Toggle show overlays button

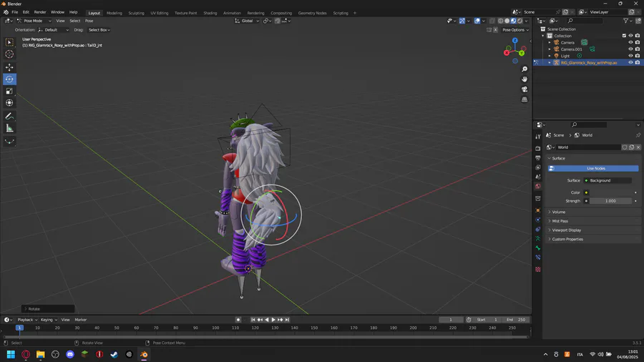point(477,21)
